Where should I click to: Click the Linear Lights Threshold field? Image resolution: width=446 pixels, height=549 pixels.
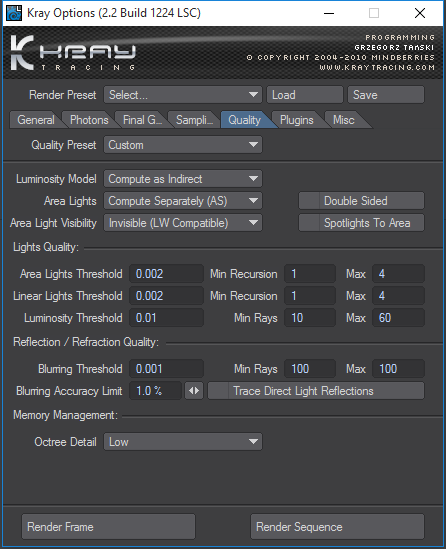[x=166, y=296]
